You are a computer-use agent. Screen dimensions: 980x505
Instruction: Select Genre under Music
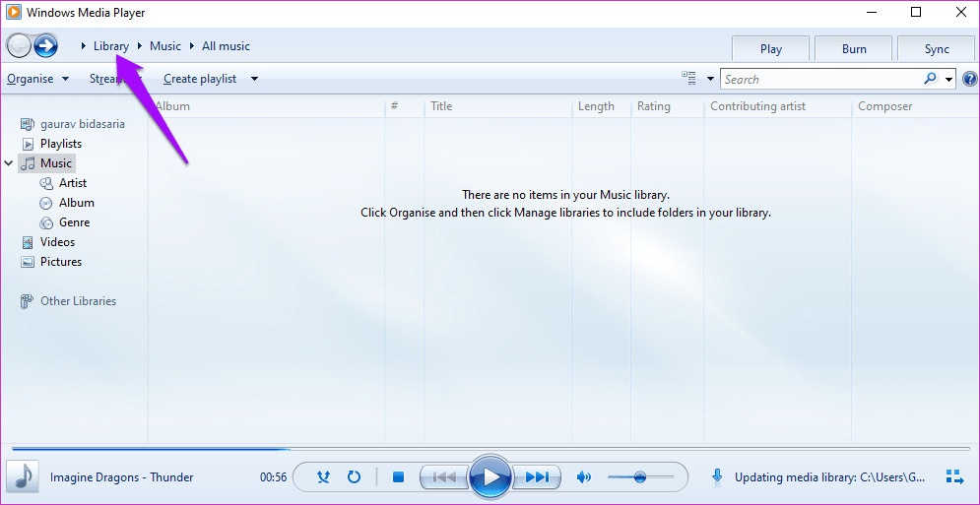tap(75, 222)
